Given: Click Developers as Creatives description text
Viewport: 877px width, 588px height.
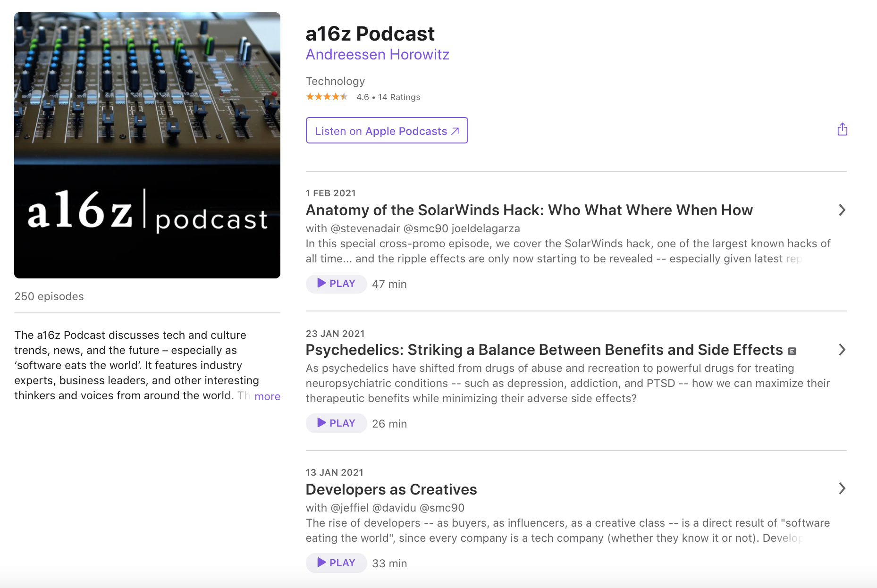Looking at the screenshot, I should coord(568,530).
